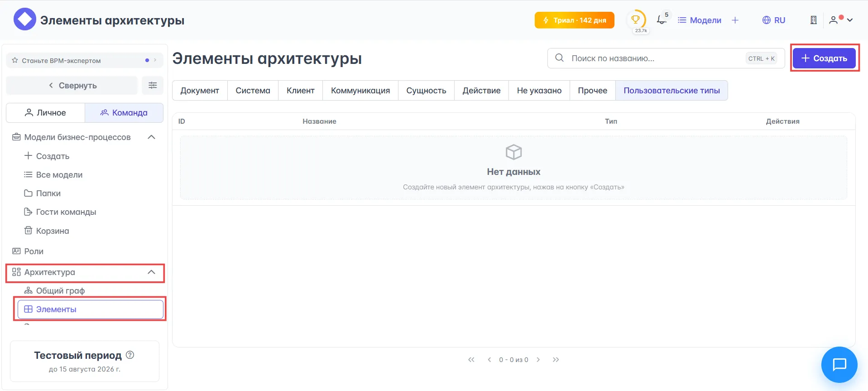Viewport: 868px width, 391px height.
Task: Select the Коммуникация tab
Action: pyautogui.click(x=360, y=91)
